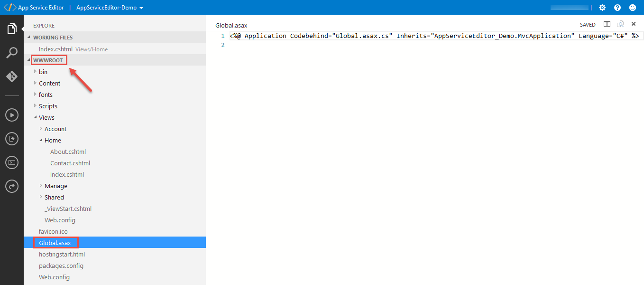
Task: Open the Output window sidebar icon
Action: tap(12, 138)
